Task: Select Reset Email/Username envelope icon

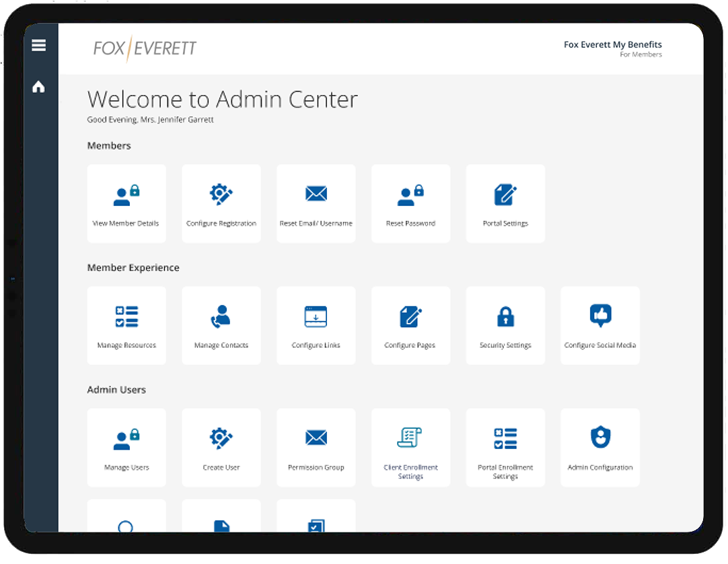Action: coord(316,193)
